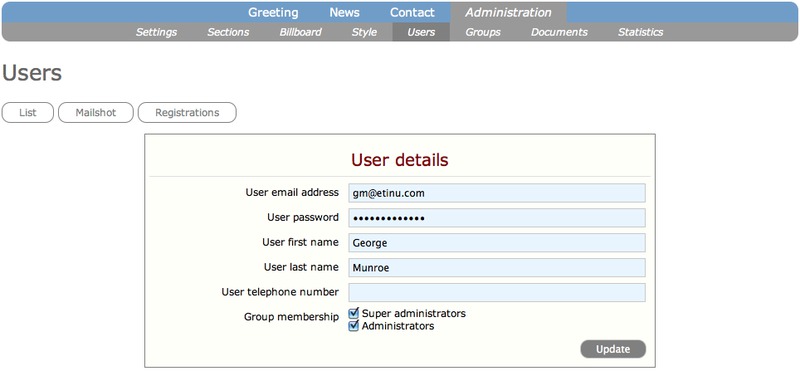Open the Documents submenu item
Viewport: 800px width, 371px height.
559,32
